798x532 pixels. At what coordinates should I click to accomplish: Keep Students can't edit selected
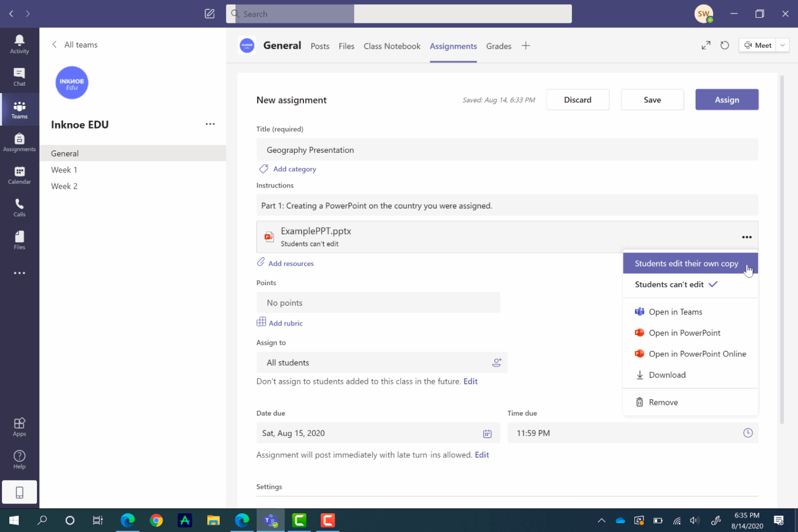coord(669,284)
